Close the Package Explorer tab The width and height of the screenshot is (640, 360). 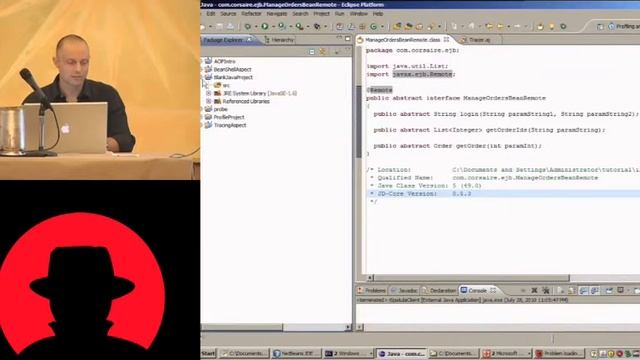click(249, 40)
